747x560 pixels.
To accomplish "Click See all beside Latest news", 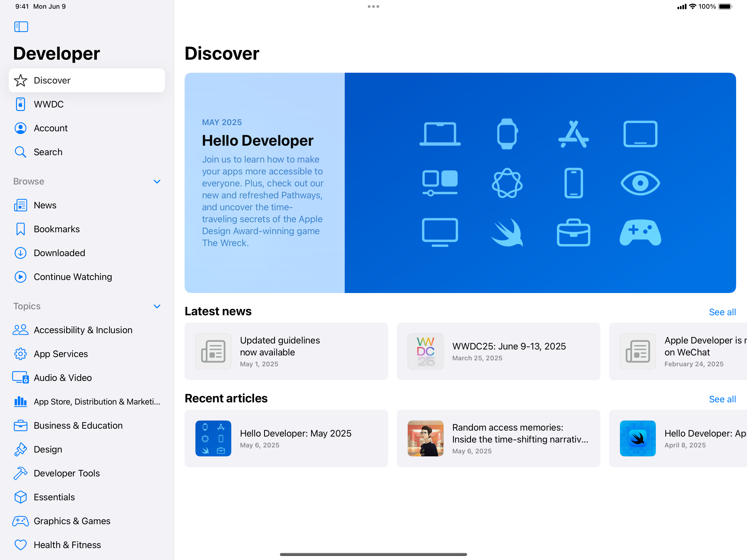I will pos(722,312).
